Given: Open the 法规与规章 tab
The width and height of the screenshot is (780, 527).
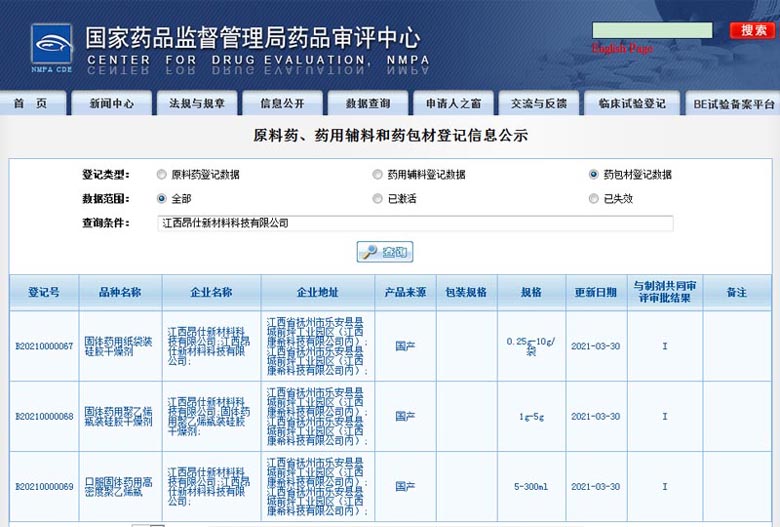Looking at the screenshot, I should point(196,103).
